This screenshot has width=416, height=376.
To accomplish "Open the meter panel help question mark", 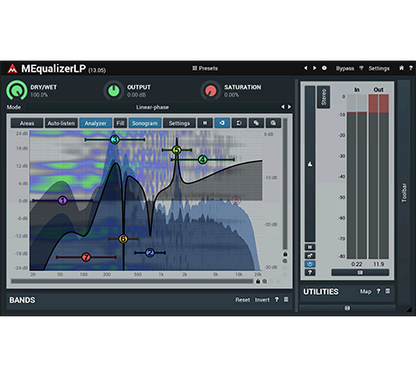I will (310, 272).
